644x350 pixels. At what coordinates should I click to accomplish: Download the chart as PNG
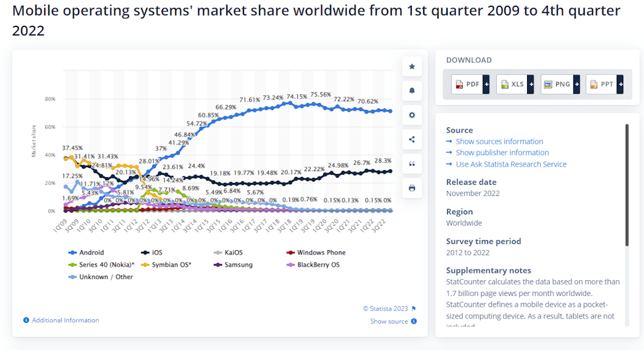(x=557, y=84)
